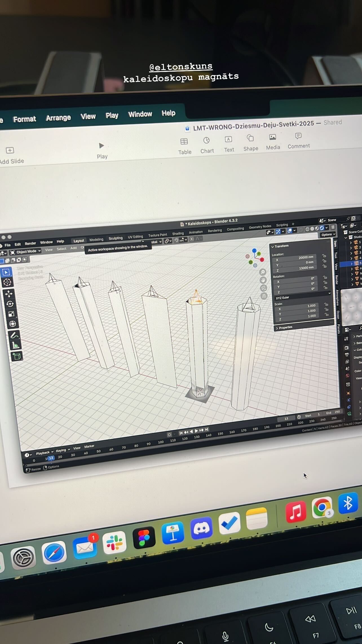Screen dimensions: 362x644
Task: Click the green Y axis on gizmo
Action: [259, 254]
